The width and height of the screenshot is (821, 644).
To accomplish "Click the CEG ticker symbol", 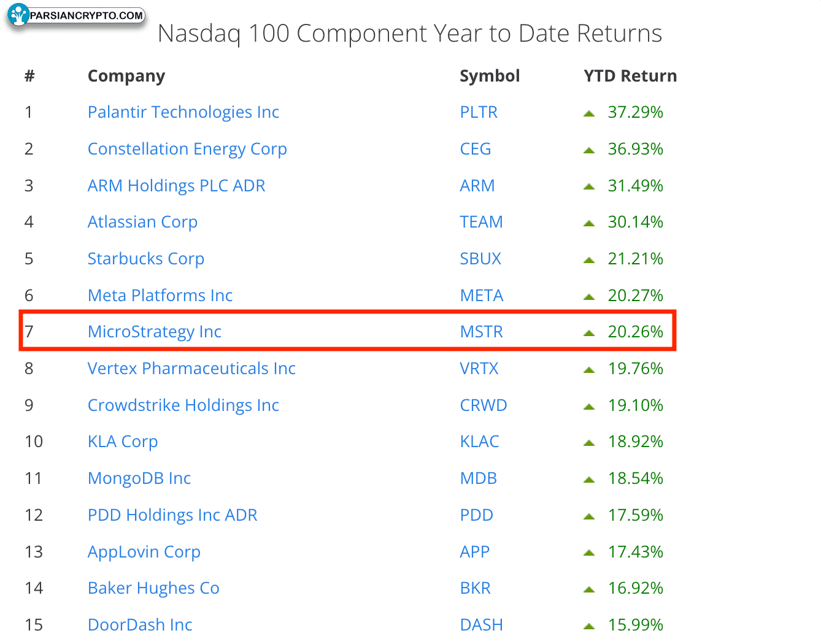I will point(476,149).
